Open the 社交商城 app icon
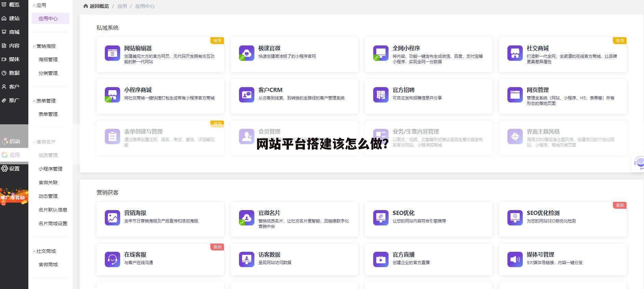 click(x=515, y=53)
